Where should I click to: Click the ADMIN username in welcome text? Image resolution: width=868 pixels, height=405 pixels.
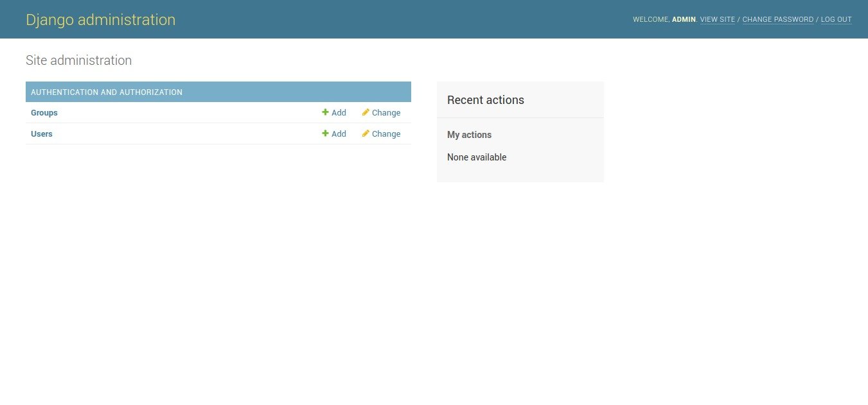click(x=684, y=20)
